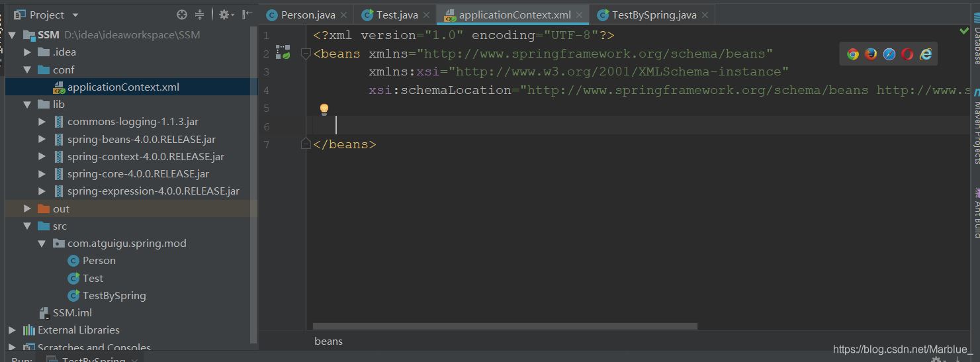
Task: Open the Ant Build tool window
Action: coord(975,213)
